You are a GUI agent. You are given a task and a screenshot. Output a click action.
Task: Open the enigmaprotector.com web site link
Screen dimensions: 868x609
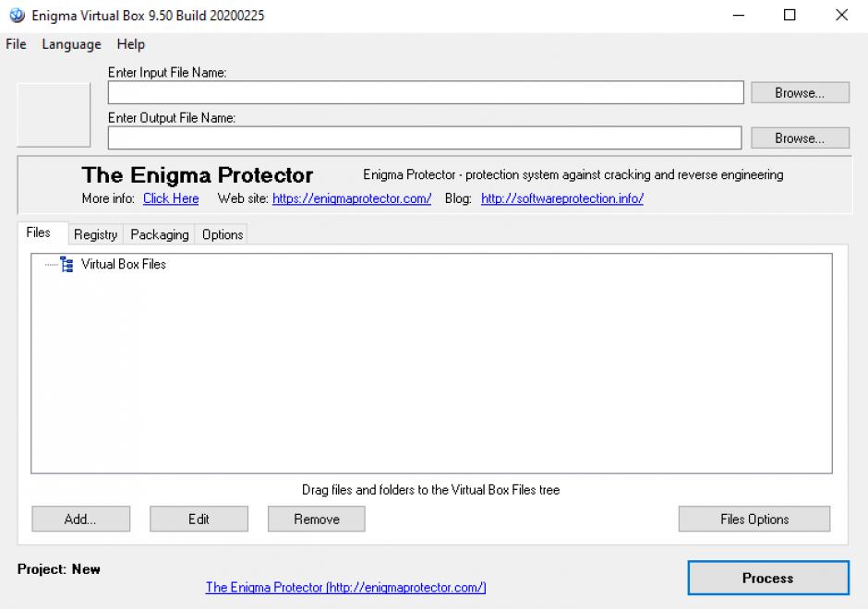[x=352, y=198]
